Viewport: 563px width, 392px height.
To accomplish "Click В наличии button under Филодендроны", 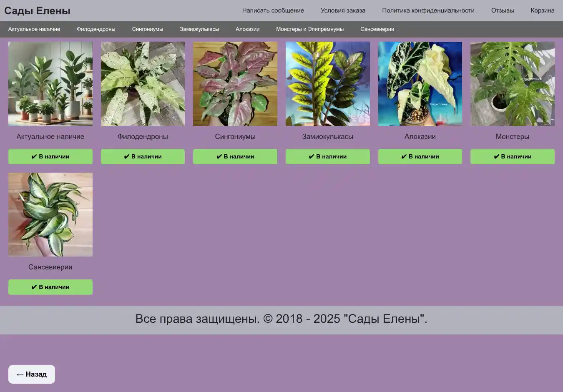I will [143, 156].
